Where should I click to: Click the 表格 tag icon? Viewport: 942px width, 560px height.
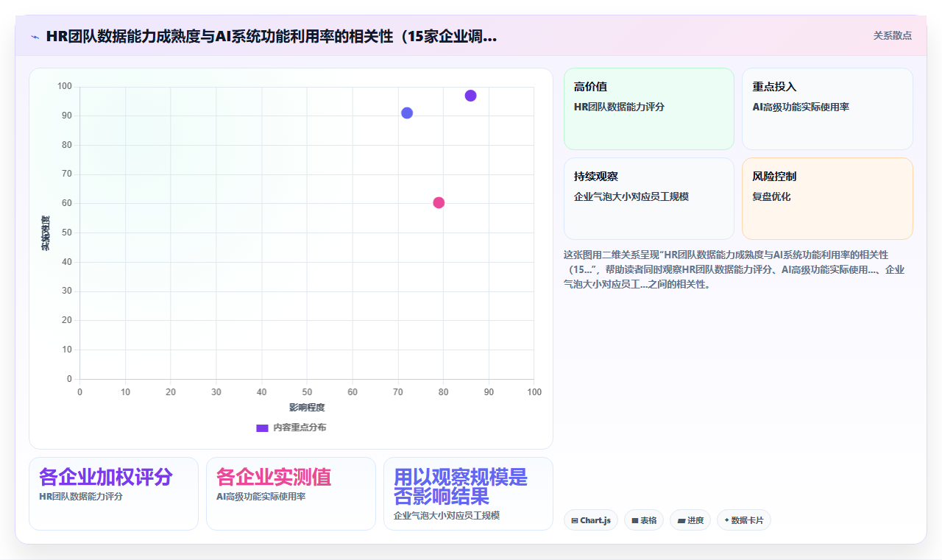point(634,520)
